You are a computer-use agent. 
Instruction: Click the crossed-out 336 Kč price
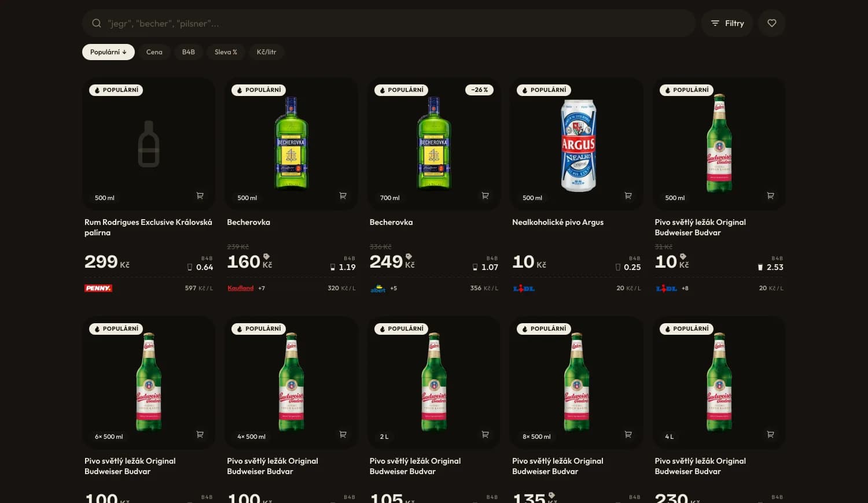tap(381, 247)
